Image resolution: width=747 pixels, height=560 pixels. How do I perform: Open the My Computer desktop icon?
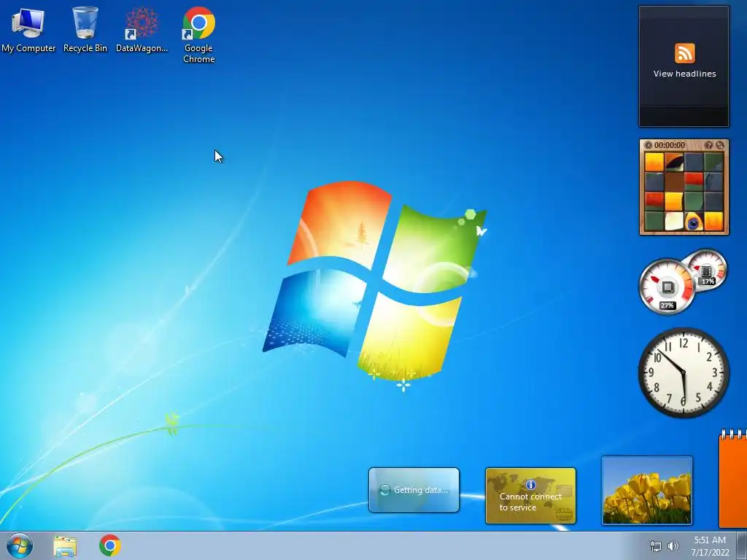point(28,29)
